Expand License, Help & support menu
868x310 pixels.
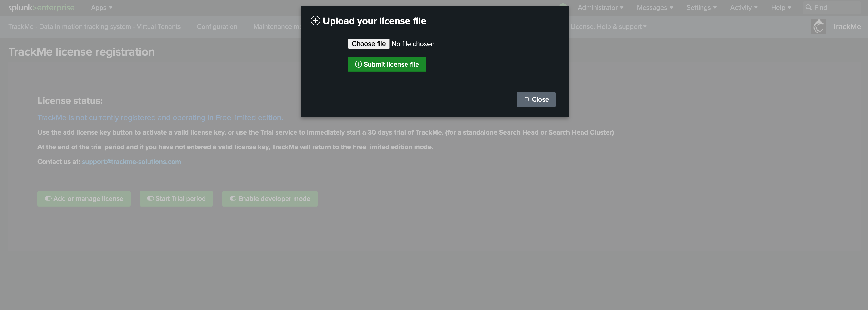[608, 27]
